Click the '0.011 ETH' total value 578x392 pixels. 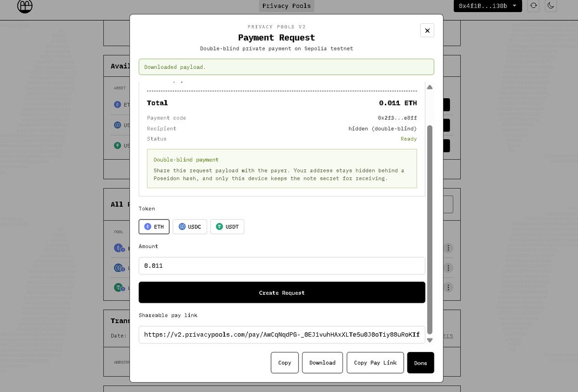398,103
